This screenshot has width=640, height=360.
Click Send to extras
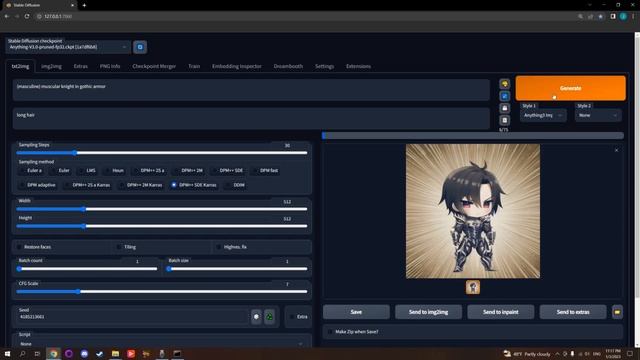[x=573, y=312]
